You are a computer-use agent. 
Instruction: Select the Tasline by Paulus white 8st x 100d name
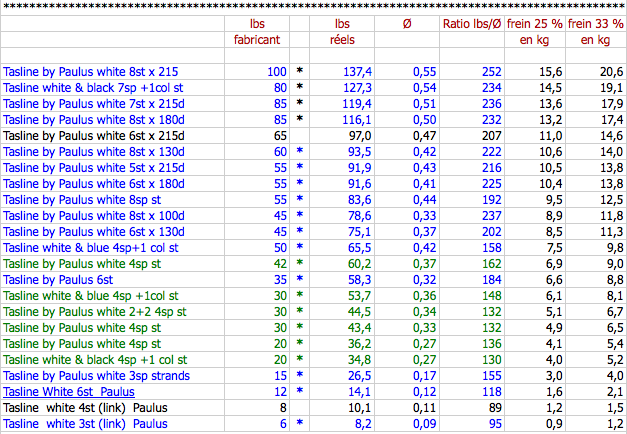(94, 216)
